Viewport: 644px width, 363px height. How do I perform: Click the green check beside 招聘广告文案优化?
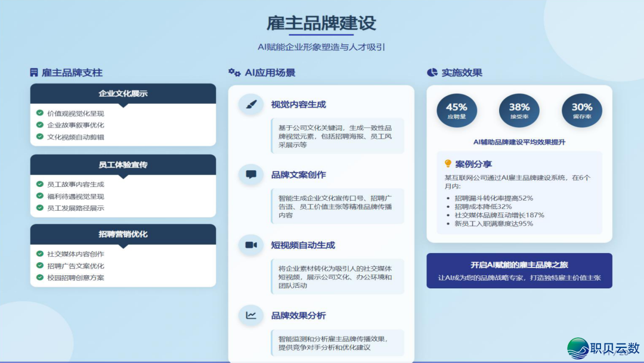(40, 266)
